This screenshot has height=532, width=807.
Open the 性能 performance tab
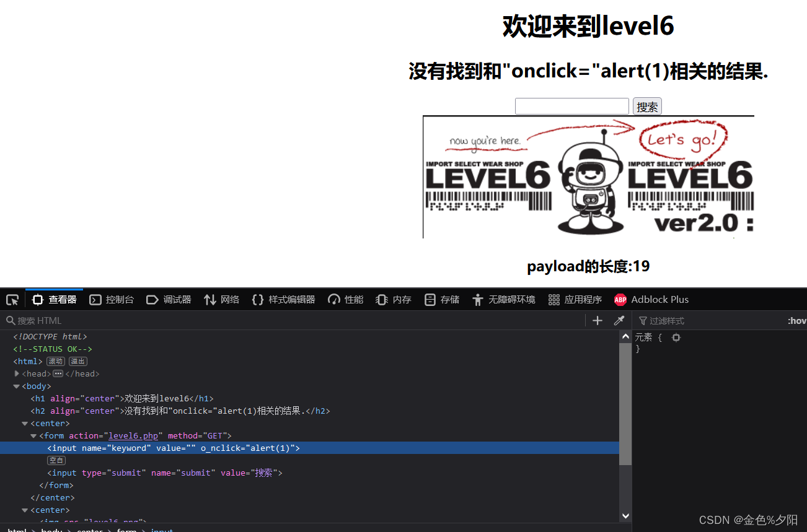click(x=346, y=300)
